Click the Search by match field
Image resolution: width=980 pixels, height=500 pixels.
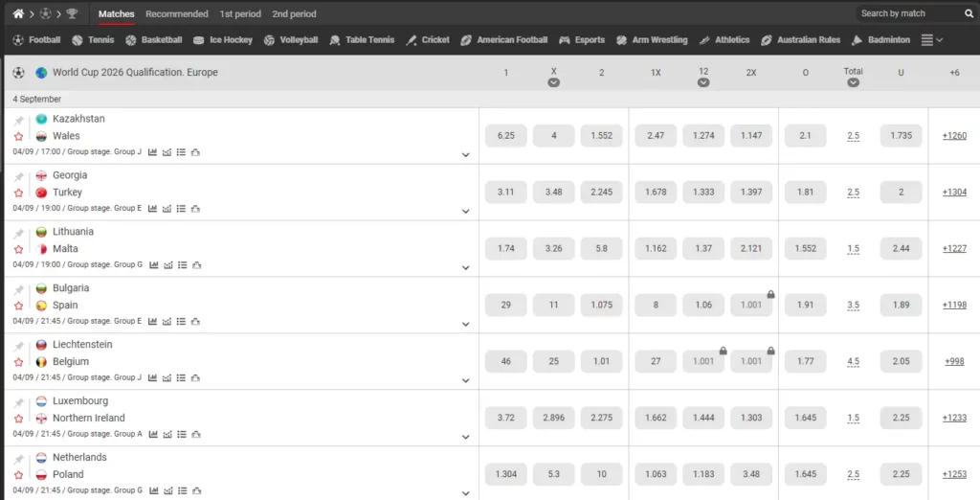[x=907, y=13]
